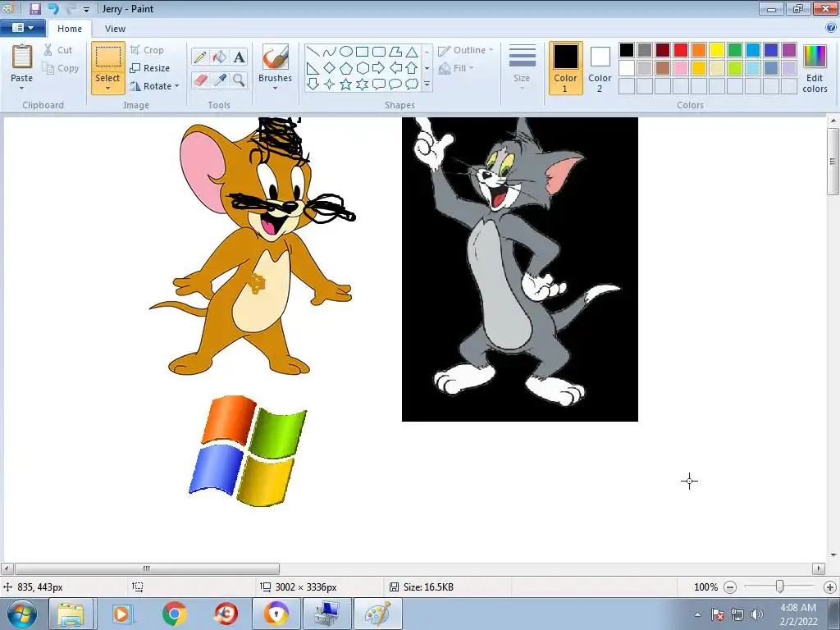Customize Quick Access Toolbar dropdown
Screen dimensions: 840x630
tap(86, 9)
